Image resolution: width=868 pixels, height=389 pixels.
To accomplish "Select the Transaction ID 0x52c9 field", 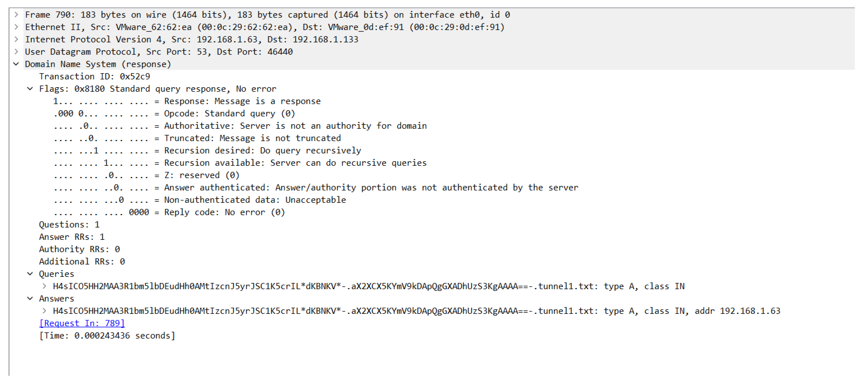I will pyautogui.click(x=94, y=77).
